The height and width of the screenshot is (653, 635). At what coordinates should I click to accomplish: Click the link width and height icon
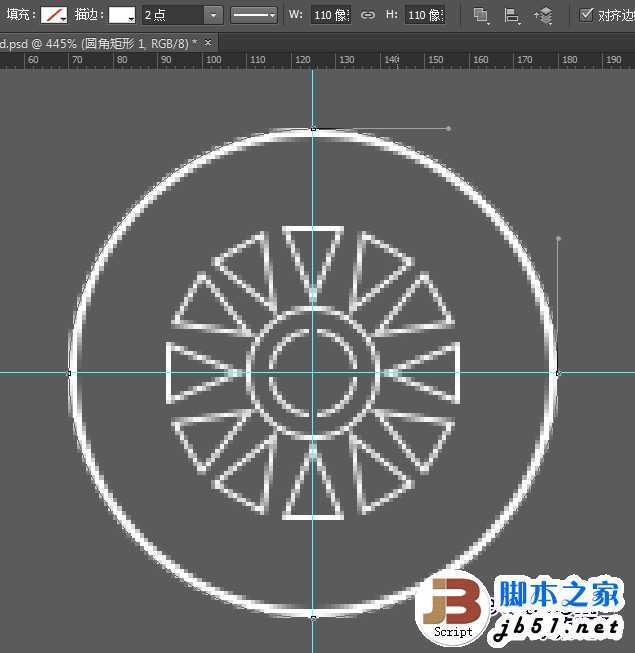[367, 15]
